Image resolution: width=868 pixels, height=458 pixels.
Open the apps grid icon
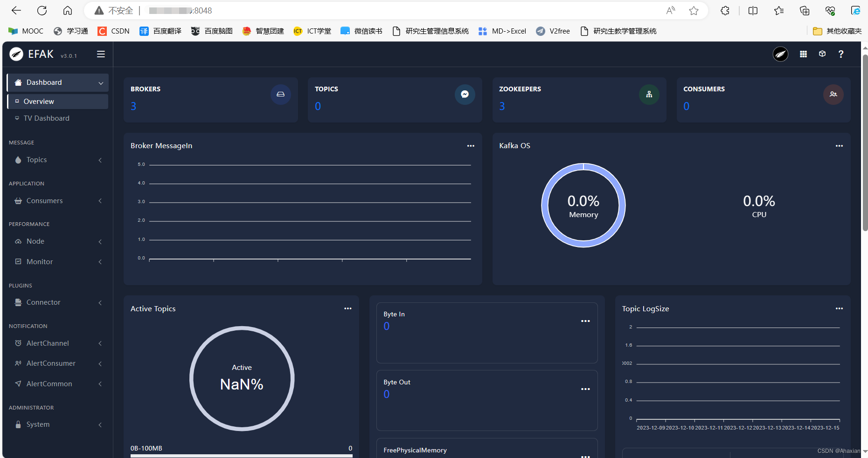tap(803, 54)
